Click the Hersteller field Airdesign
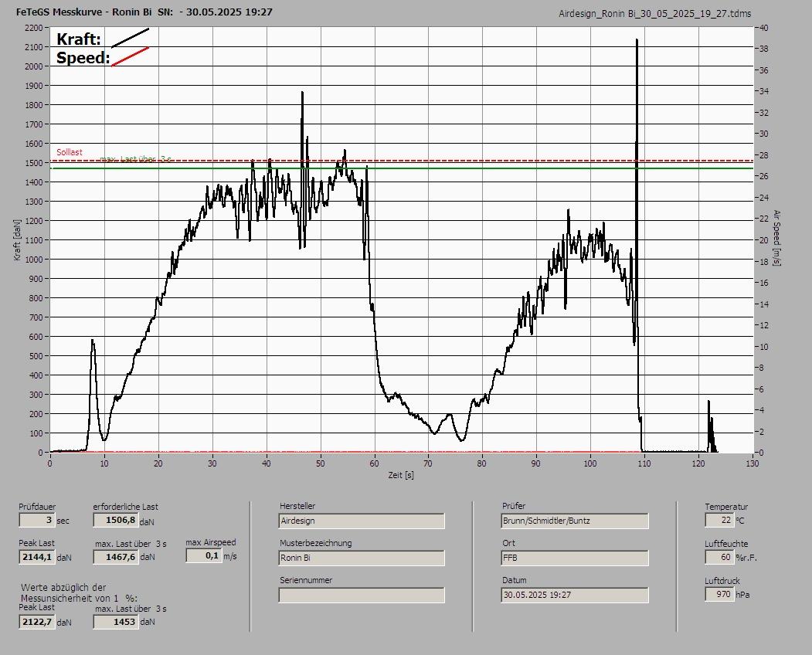 (362, 521)
